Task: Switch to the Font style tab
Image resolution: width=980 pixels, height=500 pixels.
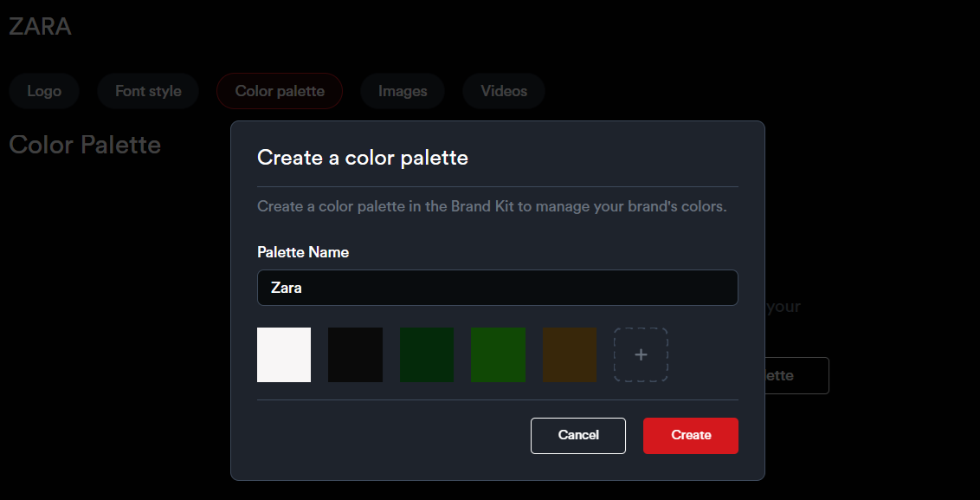Action: point(148,91)
